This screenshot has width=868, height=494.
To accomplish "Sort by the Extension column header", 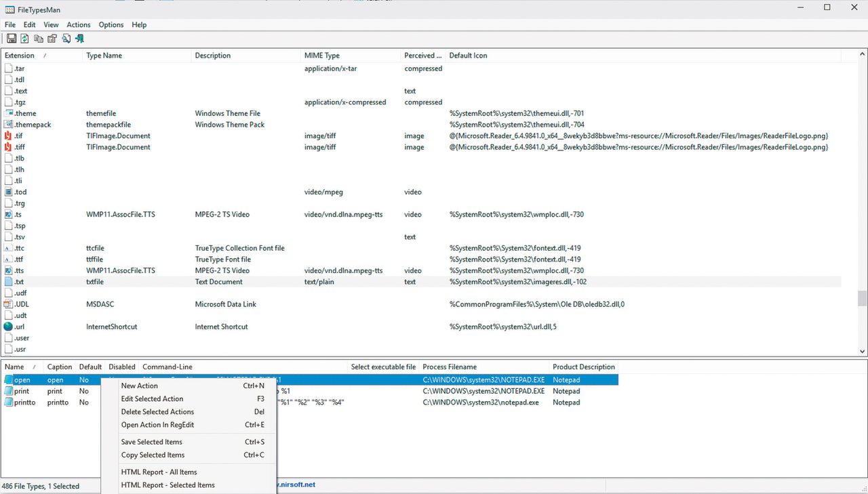I will click(x=41, y=56).
